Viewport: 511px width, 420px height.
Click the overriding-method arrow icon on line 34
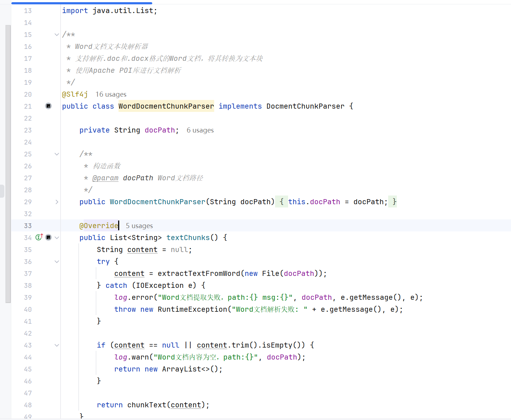pos(39,237)
